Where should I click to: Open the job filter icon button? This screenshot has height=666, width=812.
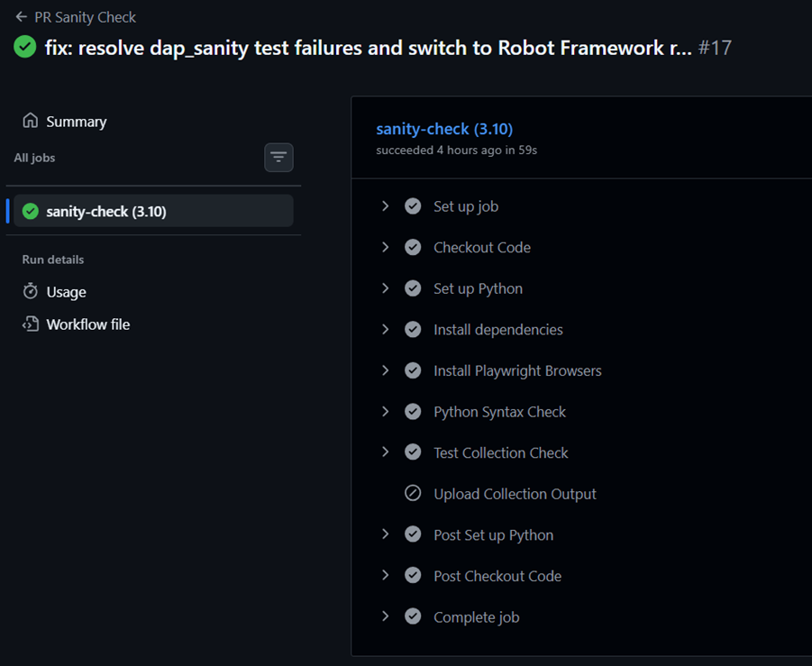[278, 158]
